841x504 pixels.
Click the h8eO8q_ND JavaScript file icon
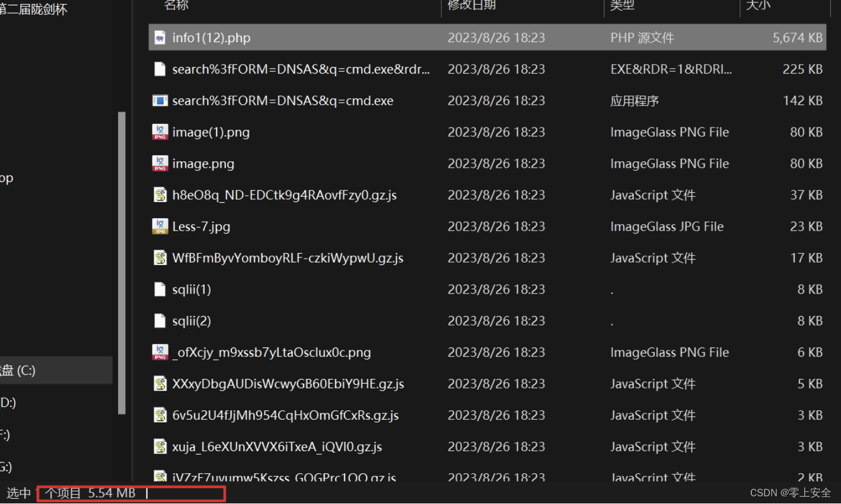click(160, 194)
